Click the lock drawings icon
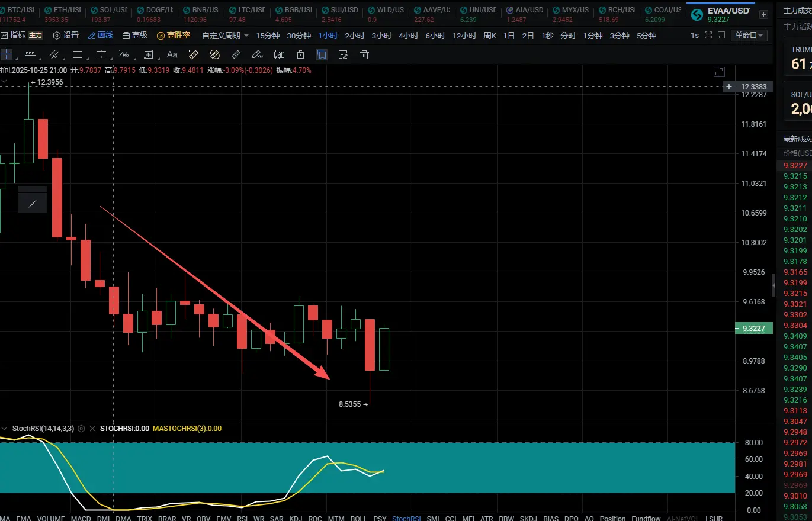The image size is (812, 521). (x=300, y=54)
